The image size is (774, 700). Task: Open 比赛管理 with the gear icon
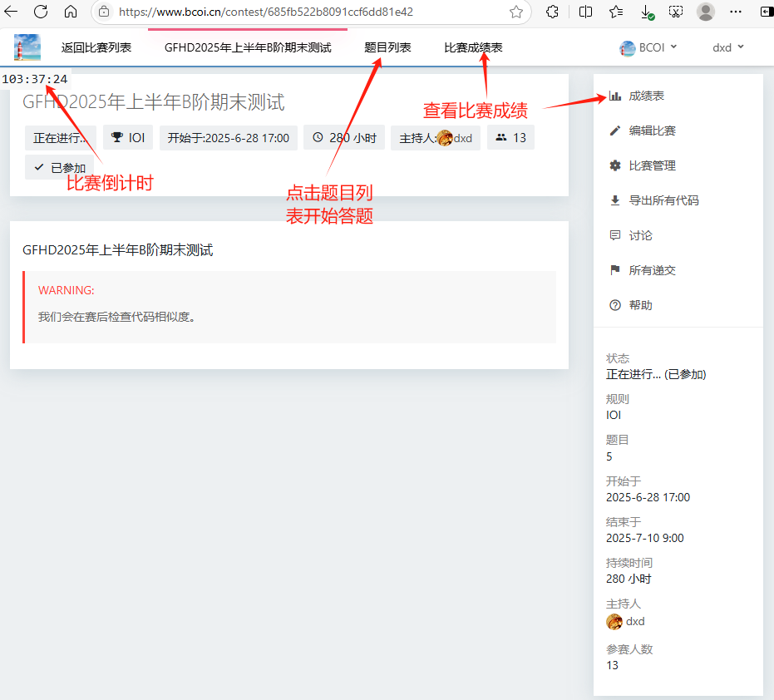click(x=642, y=166)
